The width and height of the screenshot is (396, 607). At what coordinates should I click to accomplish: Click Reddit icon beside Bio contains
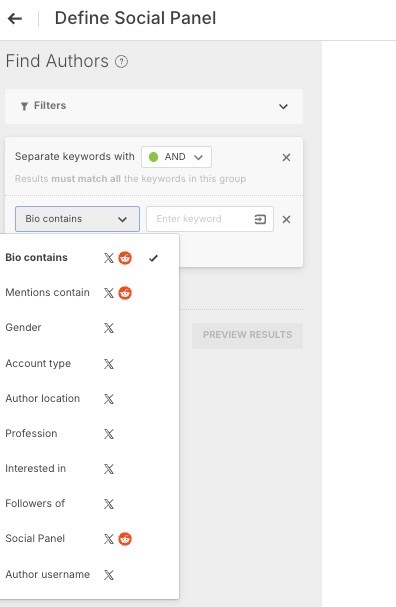[125, 258]
